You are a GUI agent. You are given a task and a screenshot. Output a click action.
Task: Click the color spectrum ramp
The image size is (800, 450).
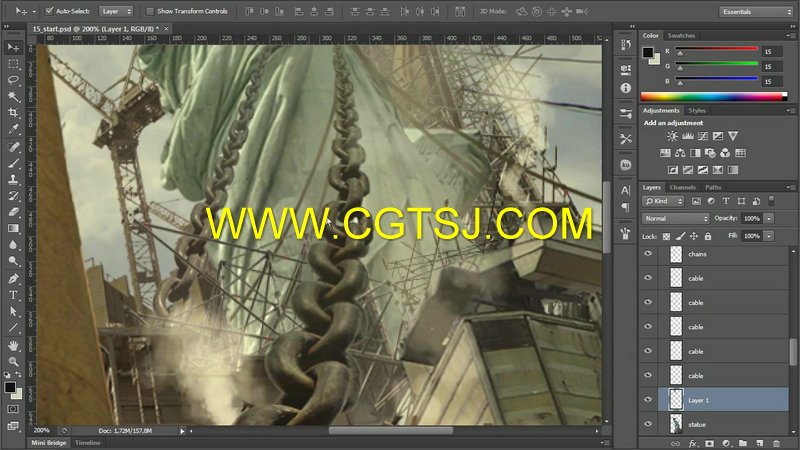tap(714, 96)
